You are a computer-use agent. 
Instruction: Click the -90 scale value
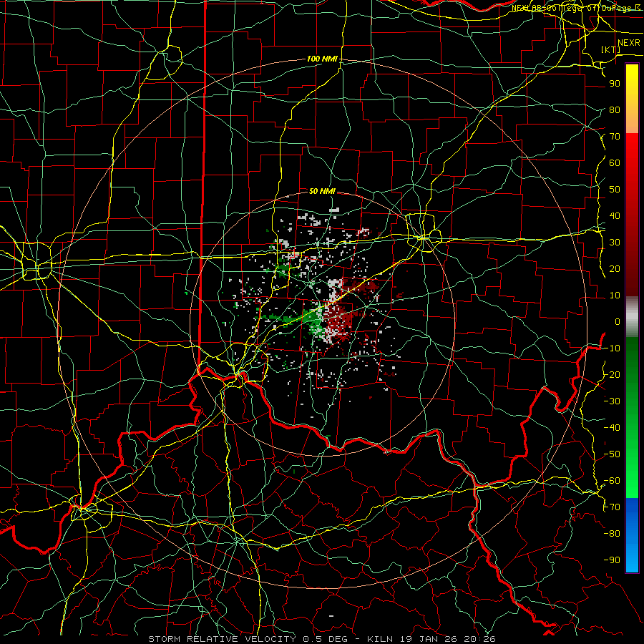pos(612,560)
